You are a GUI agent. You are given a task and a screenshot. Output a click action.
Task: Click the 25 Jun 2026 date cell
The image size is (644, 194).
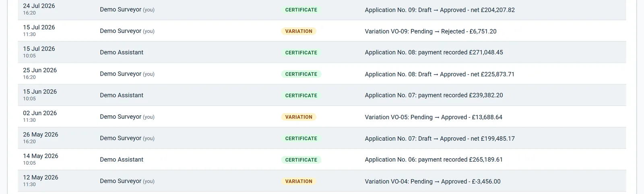40,74
